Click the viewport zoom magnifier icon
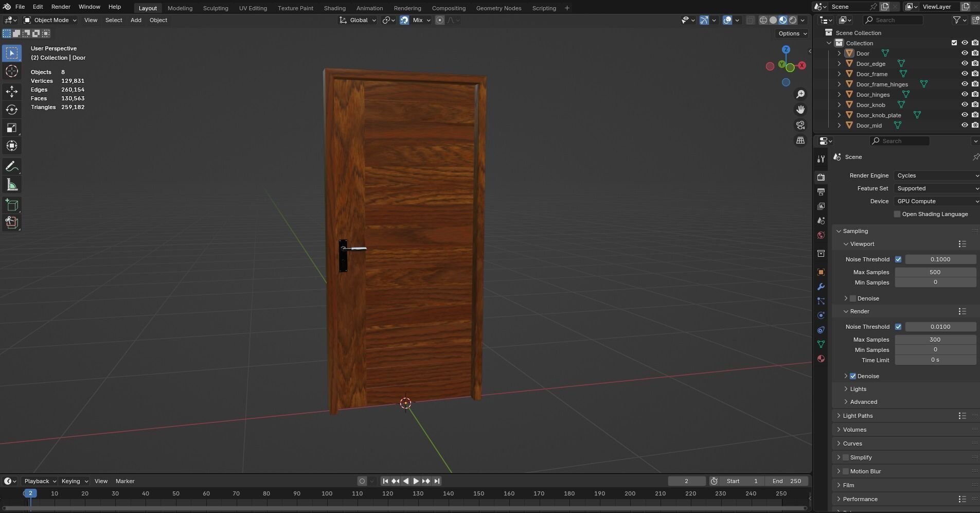Image resolution: width=980 pixels, height=513 pixels. (800, 94)
